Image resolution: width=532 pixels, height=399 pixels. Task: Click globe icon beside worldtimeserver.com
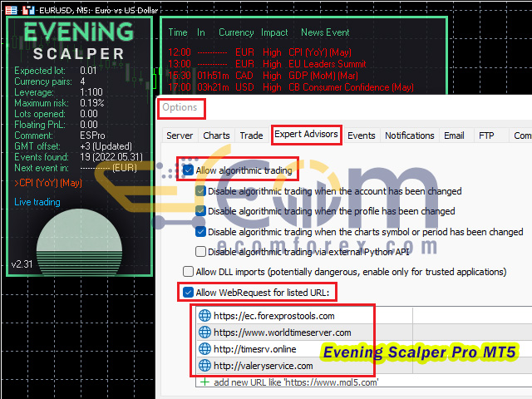204,332
